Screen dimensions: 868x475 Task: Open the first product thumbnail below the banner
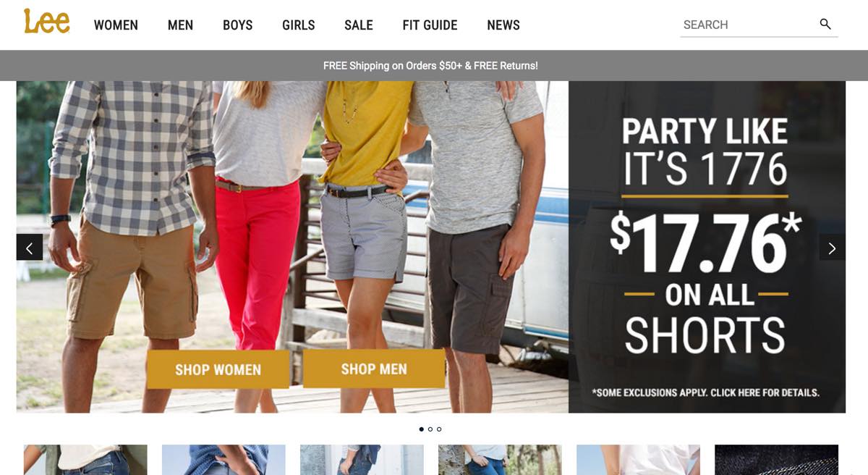(x=85, y=460)
